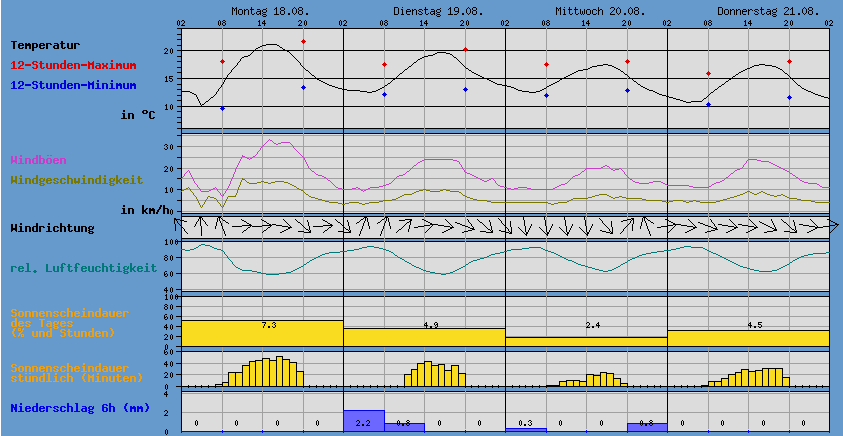Select Wednesday's 2.4 daily sunshine bar
This screenshot has height=436, width=843.
point(586,342)
